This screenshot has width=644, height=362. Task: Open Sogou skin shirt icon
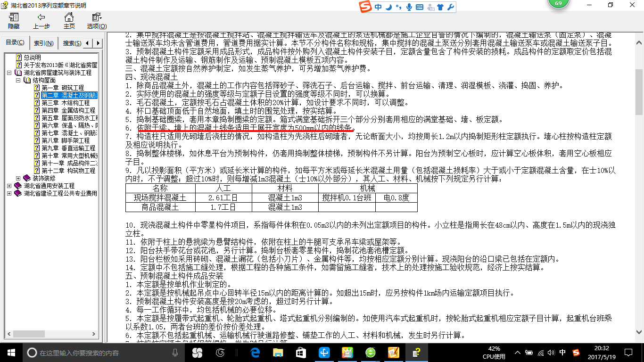[440, 7]
